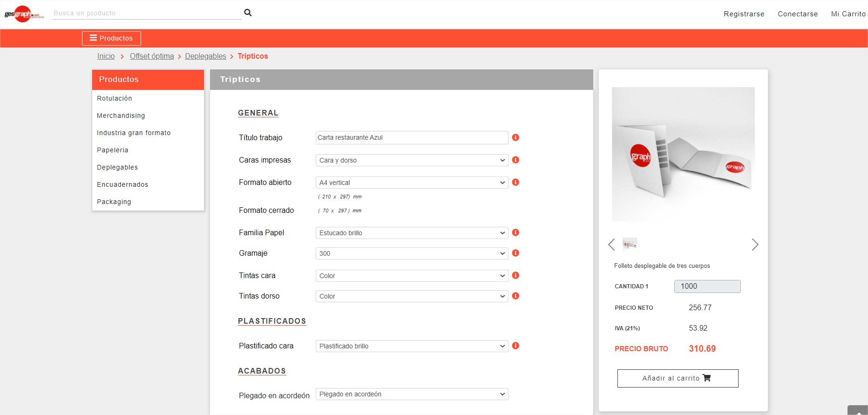Screen dimensions: 868x415
Task: Click the info icon next to Gramaje
Action: (x=515, y=253)
